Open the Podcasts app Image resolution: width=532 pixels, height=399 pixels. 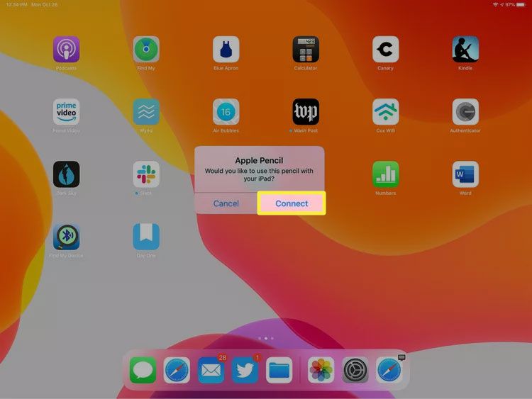[x=66, y=50]
